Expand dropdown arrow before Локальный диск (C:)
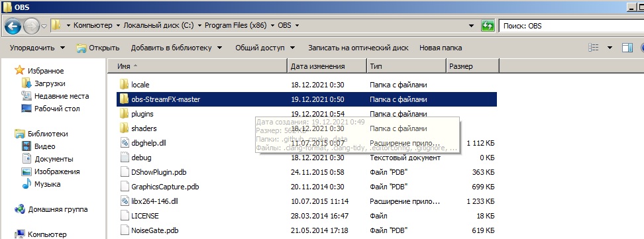This screenshot has width=644, height=239. (x=119, y=25)
